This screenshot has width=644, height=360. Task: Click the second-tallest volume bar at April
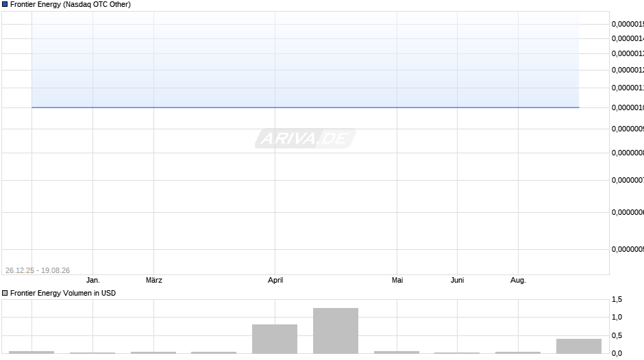pos(275,339)
